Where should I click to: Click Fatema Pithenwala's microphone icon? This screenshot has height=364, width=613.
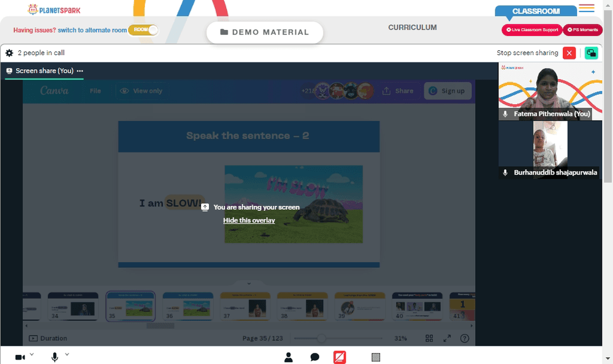coord(505,114)
